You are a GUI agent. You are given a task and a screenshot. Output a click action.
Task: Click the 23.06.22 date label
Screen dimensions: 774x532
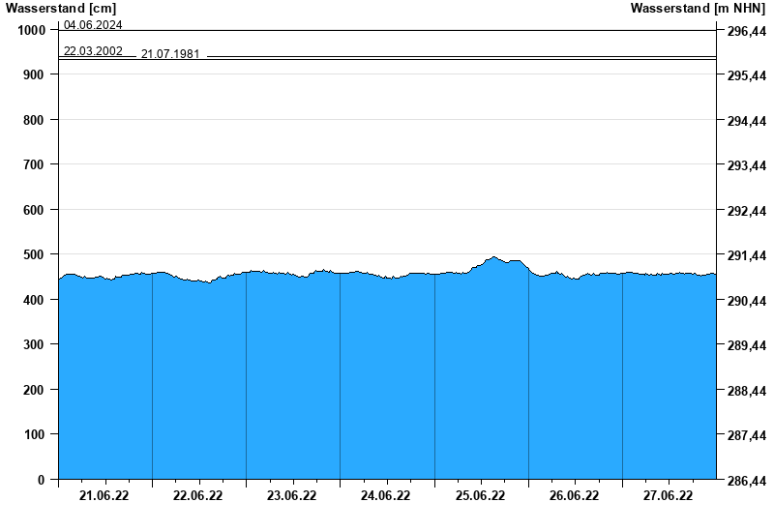pyautogui.click(x=292, y=496)
